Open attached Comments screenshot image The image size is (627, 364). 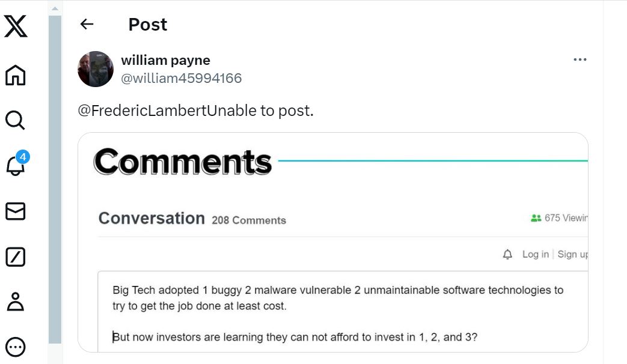click(332, 242)
